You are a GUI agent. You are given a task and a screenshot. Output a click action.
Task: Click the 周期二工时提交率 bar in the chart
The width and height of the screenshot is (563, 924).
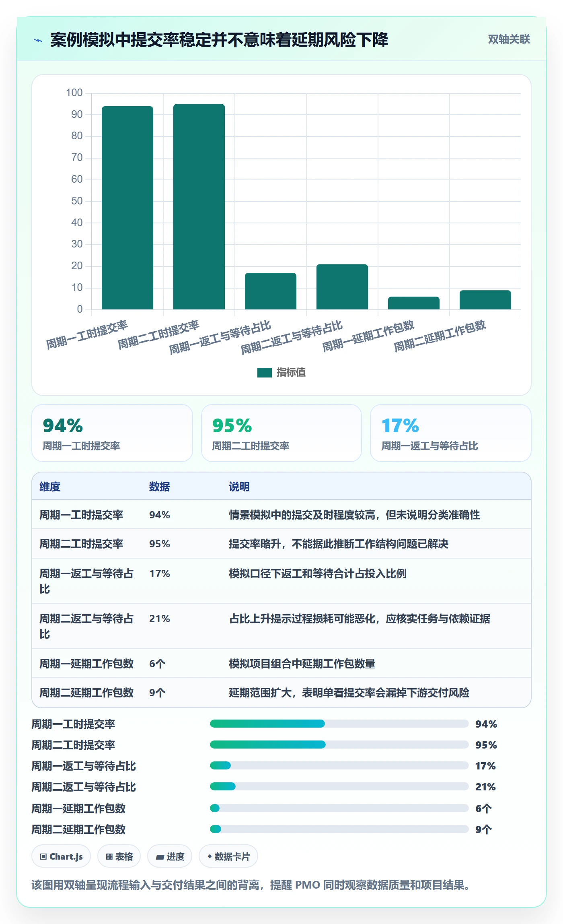[x=199, y=206]
